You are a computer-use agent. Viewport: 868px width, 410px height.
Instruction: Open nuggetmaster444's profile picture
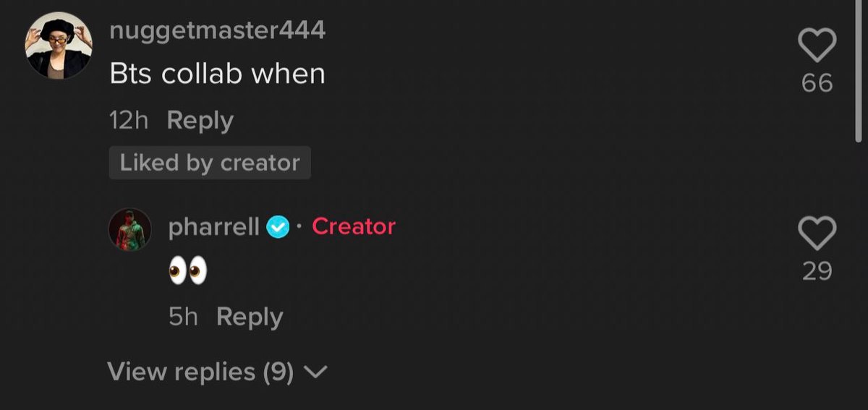(58, 46)
